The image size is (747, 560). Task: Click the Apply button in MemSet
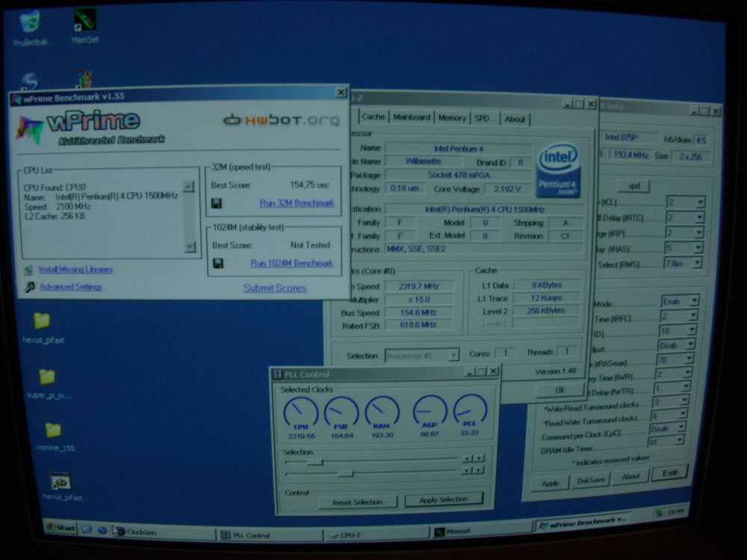click(x=551, y=483)
